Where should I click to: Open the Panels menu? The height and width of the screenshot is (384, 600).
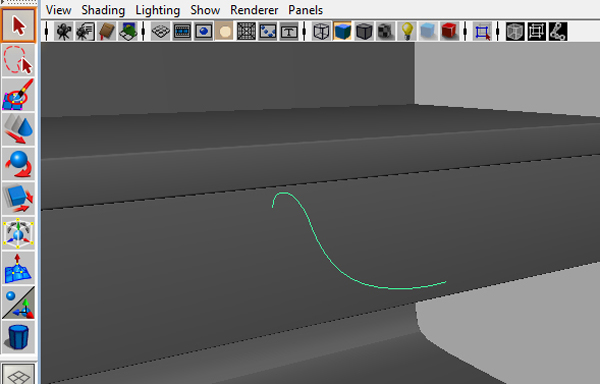tap(305, 10)
